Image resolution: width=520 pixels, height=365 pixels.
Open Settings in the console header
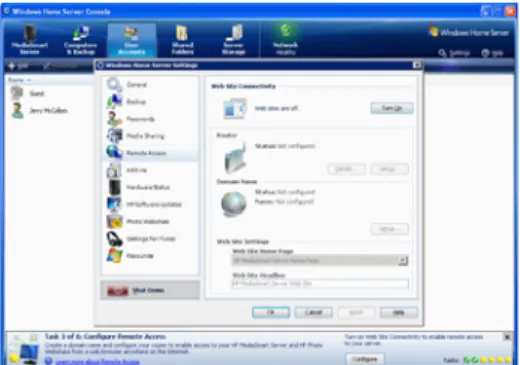pos(454,53)
